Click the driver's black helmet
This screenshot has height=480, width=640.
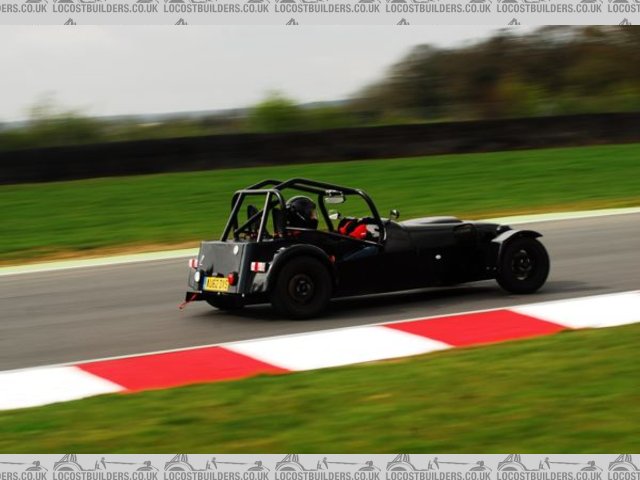pos(300,210)
